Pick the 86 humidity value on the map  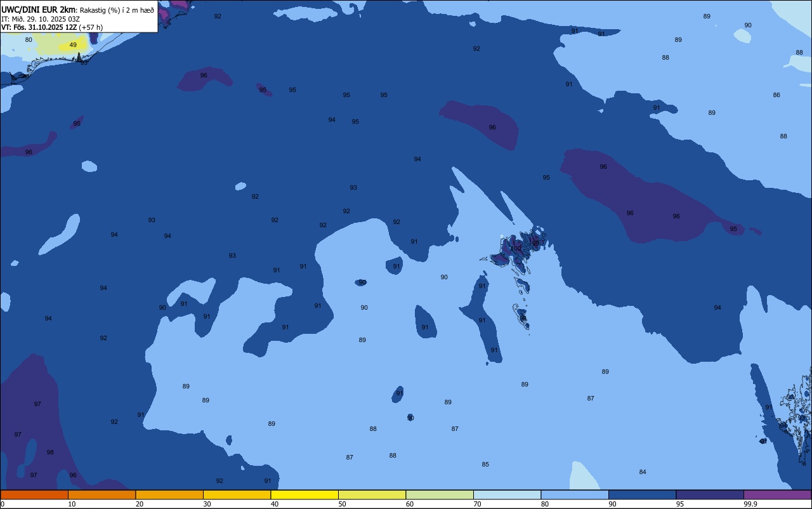776,95
